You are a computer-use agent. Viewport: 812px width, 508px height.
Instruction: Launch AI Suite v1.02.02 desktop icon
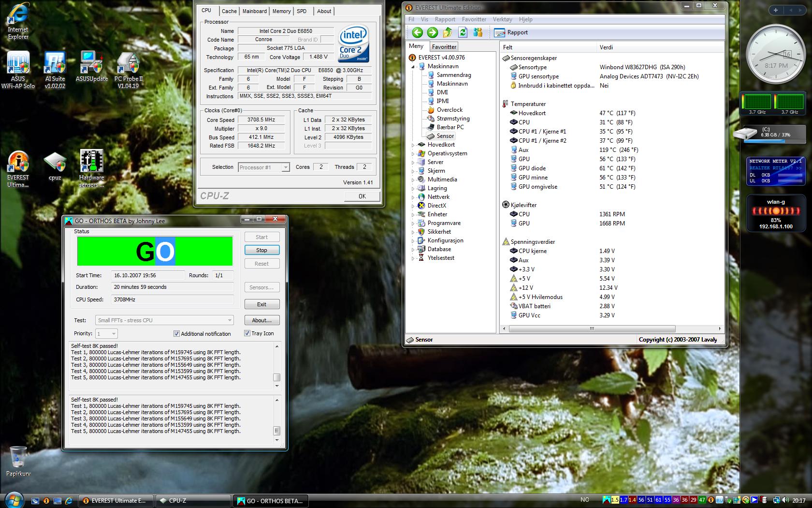55,70
